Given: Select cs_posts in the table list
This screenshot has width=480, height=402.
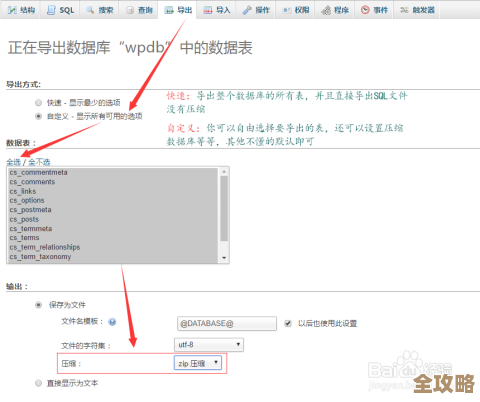Looking at the screenshot, I should (113, 219).
